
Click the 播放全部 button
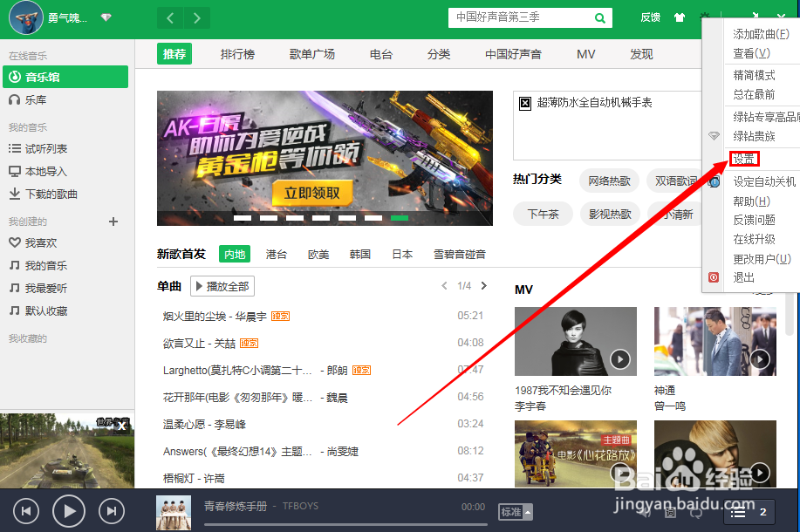tap(222, 286)
